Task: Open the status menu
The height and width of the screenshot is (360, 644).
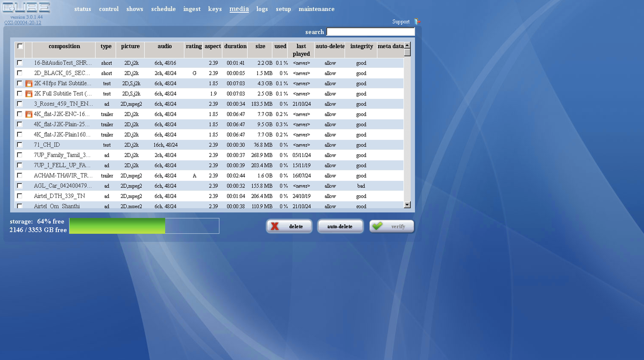Action: click(82, 9)
